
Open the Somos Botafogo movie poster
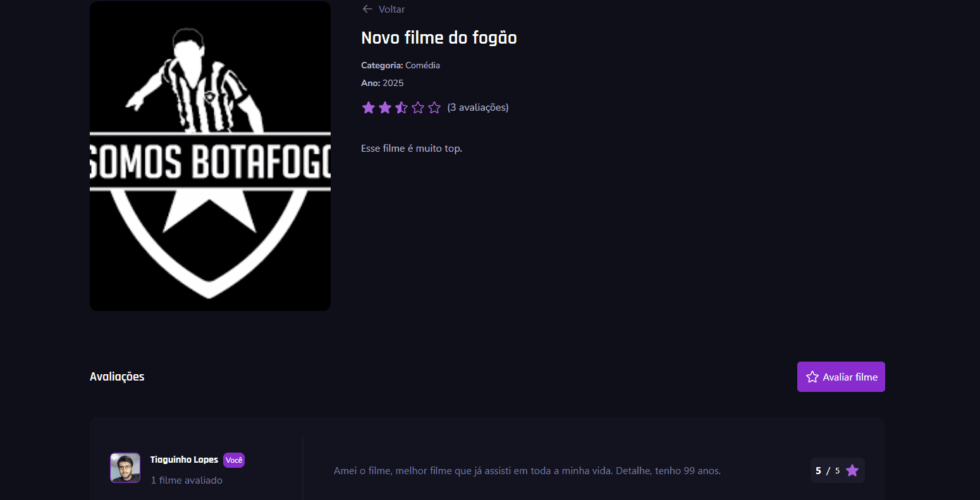(210, 155)
